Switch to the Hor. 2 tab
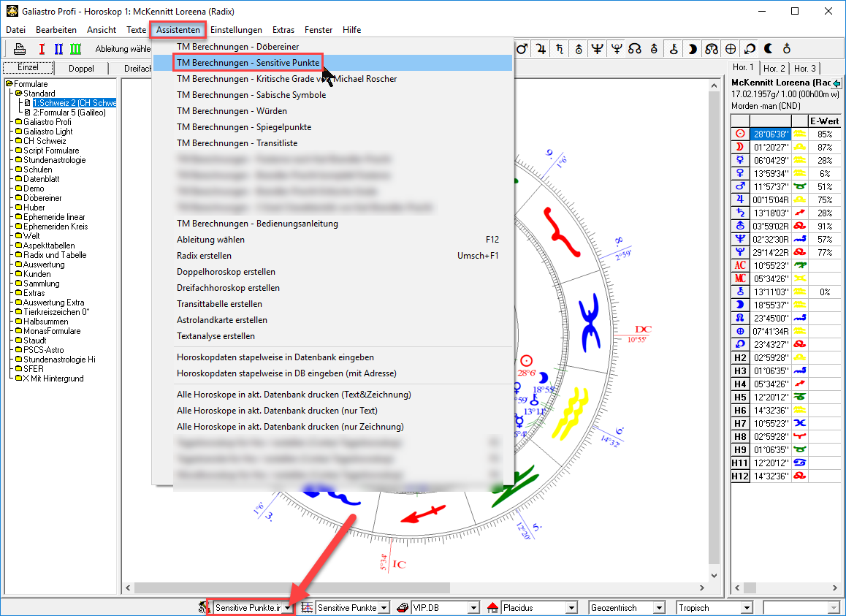 point(775,69)
